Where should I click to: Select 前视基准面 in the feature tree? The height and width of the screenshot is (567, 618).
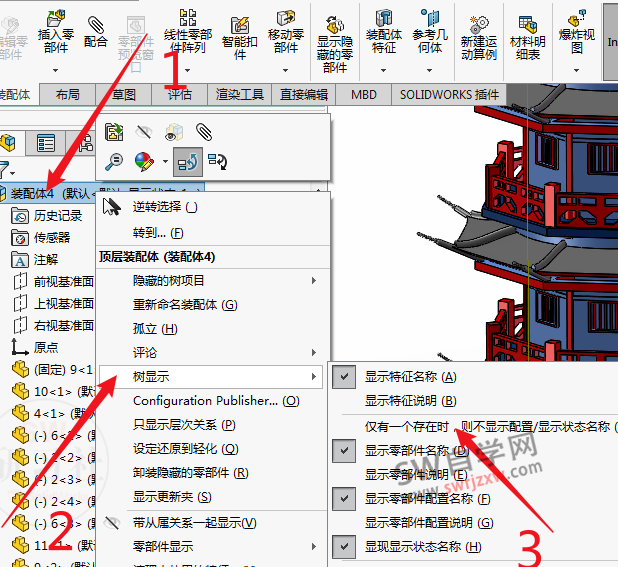(64, 281)
